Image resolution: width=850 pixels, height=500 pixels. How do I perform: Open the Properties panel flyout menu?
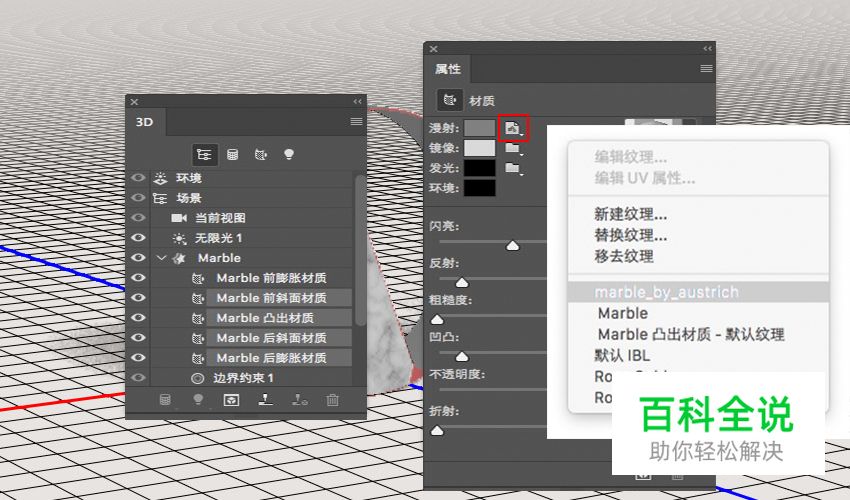[x=706, y=68]
